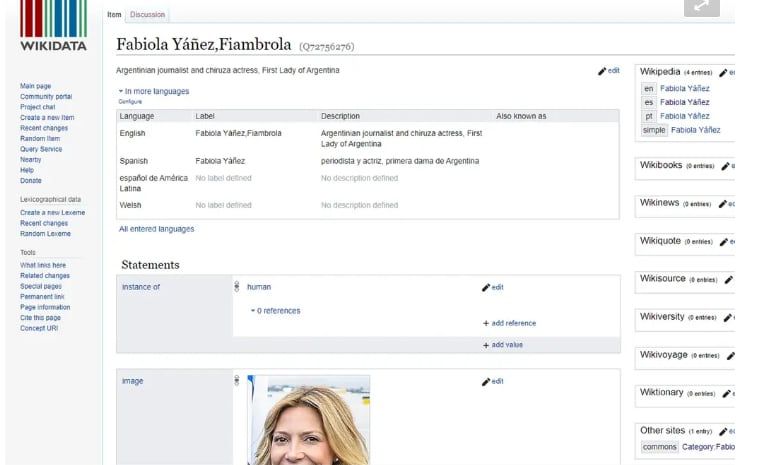Click the pencil edit icon beside the description
This screenshot has width=763, height=465.
pos(603,71)
